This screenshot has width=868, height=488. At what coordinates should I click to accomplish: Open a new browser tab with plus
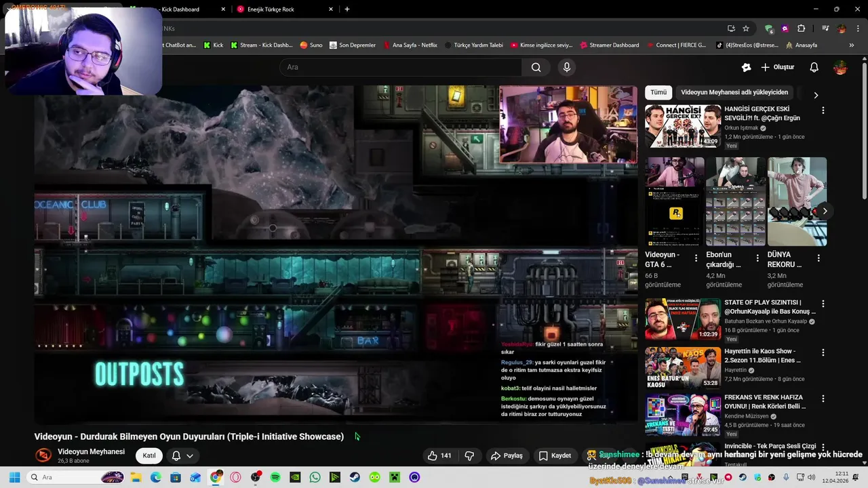point(347,9)
